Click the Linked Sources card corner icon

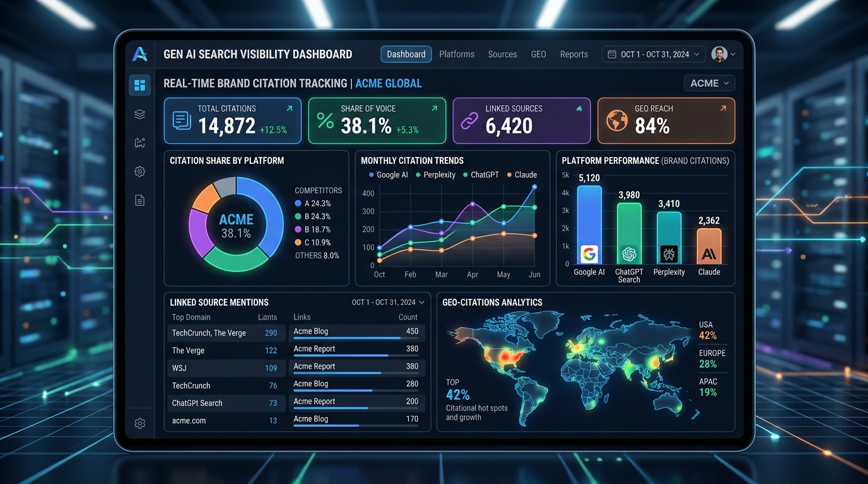(578, 108)
